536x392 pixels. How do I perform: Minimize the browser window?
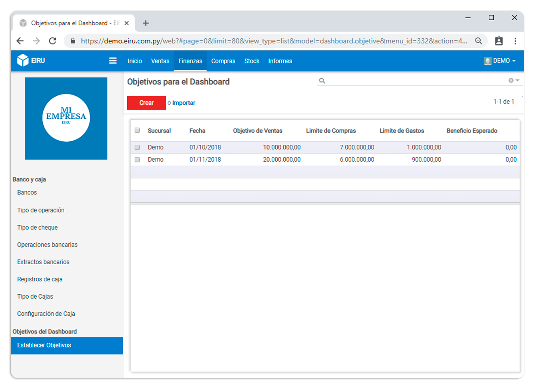point(468,18)
